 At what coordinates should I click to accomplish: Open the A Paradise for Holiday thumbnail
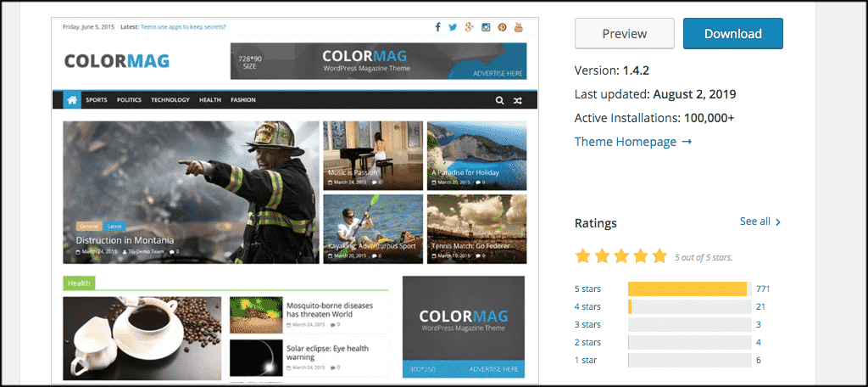pyautogui.click(x=476, y=156)
